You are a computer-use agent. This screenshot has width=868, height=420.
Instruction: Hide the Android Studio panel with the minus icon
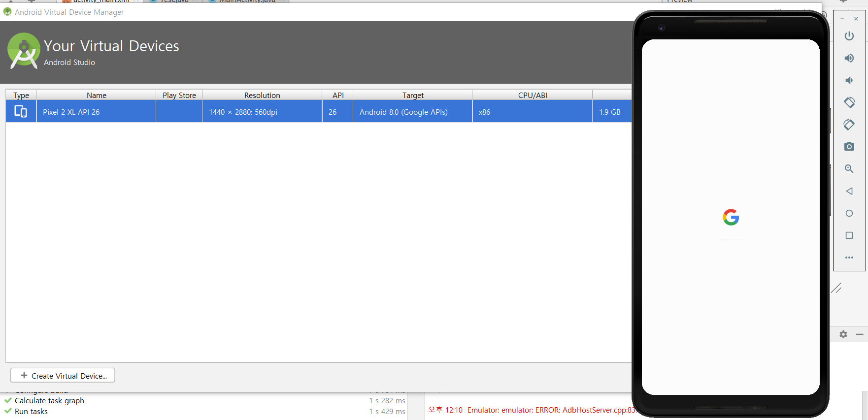860,334
